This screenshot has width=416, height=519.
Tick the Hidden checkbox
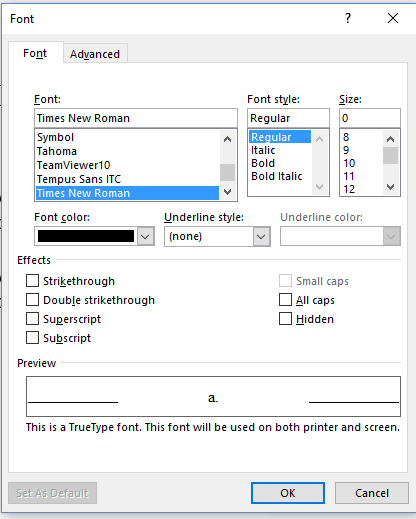(285, 319)
